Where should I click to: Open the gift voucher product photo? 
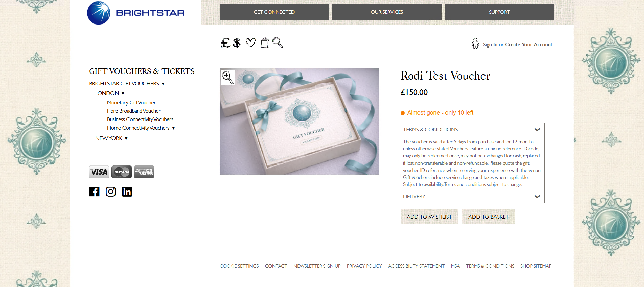coord(299,122)
